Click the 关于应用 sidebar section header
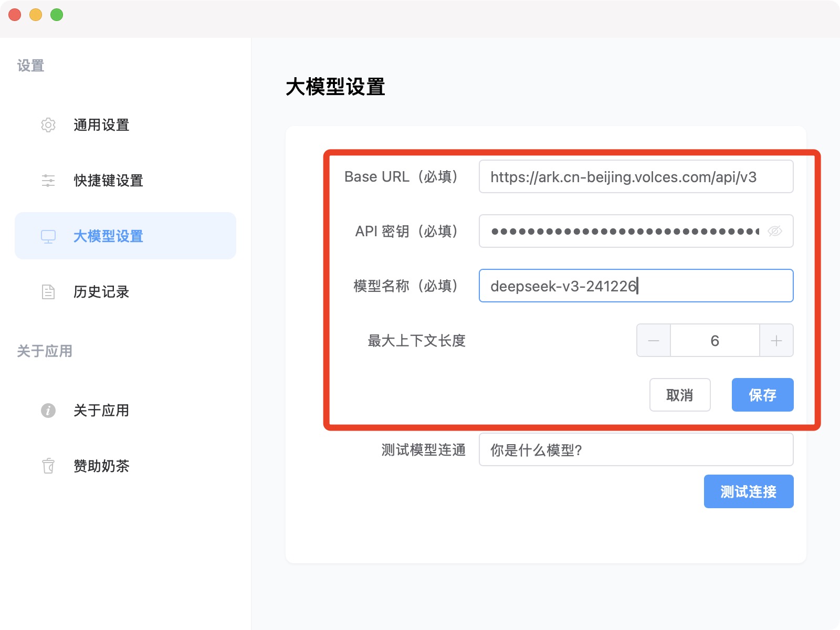Viewport: 840px width, 630px height. (45, 351)
